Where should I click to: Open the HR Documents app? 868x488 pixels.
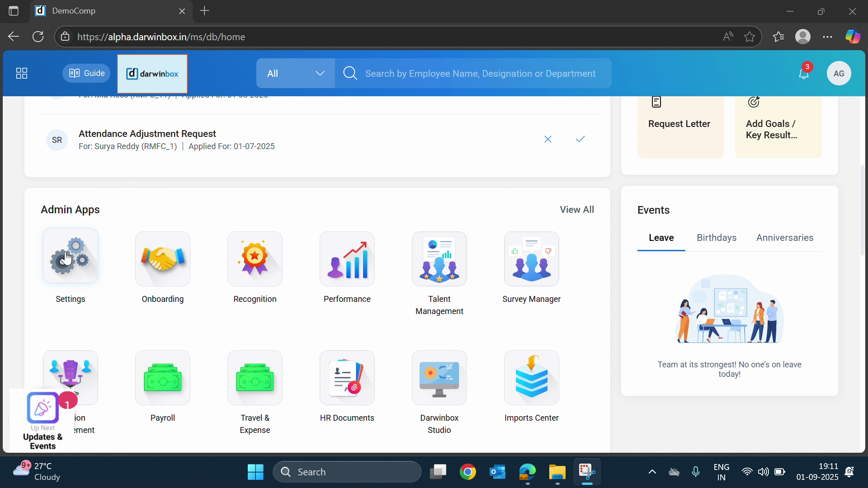[x=347, y=378]
